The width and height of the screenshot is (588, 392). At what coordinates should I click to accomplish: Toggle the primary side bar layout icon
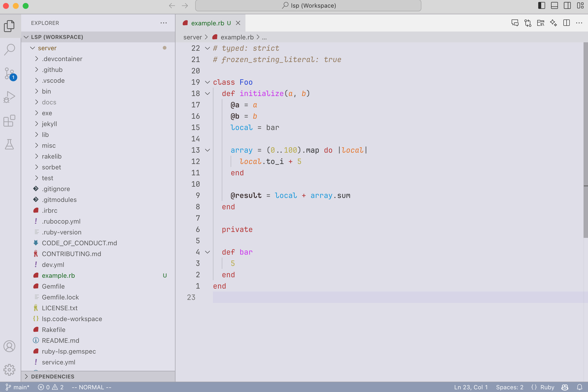coord(541,5)
